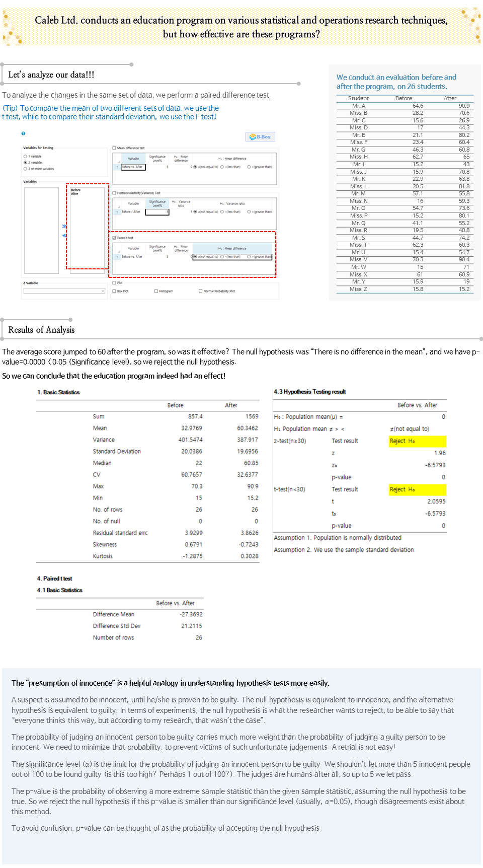Choose "less than" in Paired t test

pos(222,257)
